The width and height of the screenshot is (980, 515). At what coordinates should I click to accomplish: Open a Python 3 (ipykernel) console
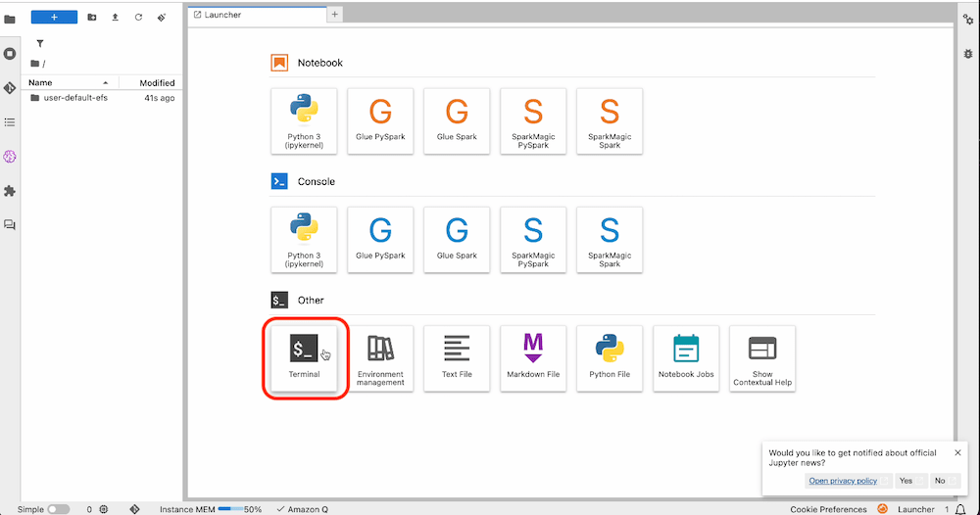(304, 240)
